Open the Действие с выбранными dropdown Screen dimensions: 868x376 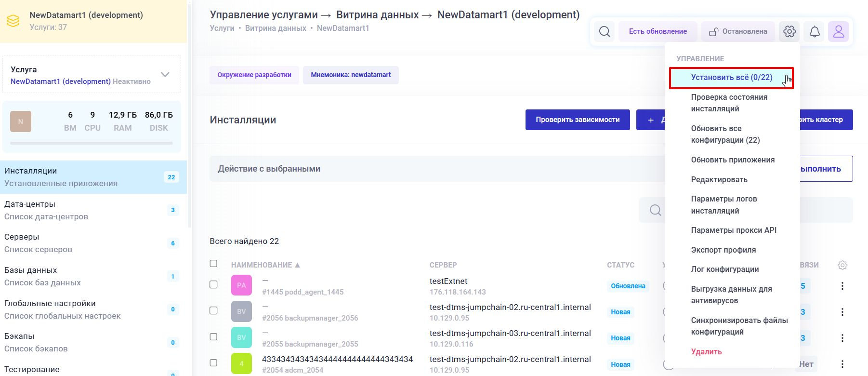(x=437, y=169)
